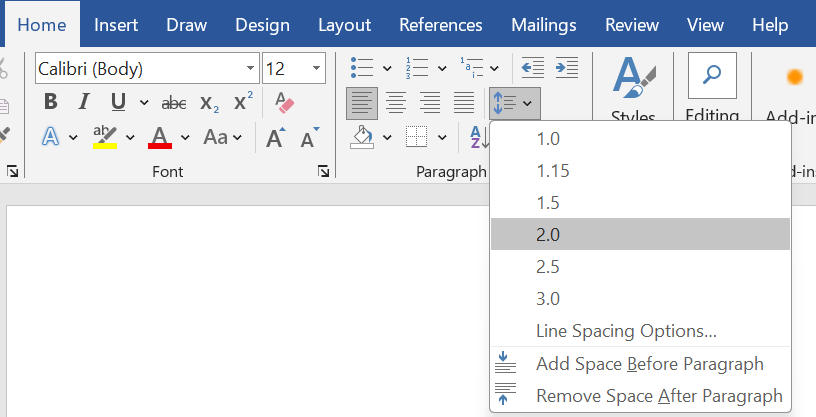The width and height of the screenshot is (816, 417).
Task: Open Mailings tab
Action: pyautogui.click(x=544, y=24)
